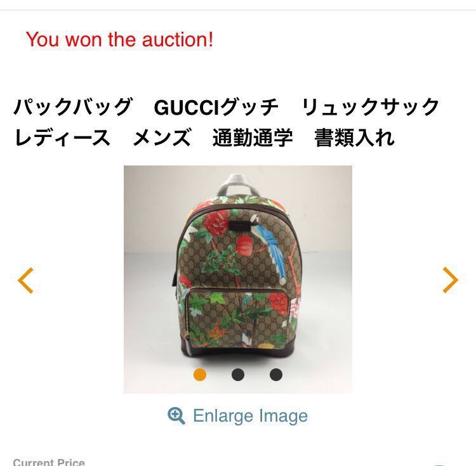Image resolution: width=476 pixels, height=466 pixels.
Task: Click the Current Price label
Action: (x=49, y=462)
